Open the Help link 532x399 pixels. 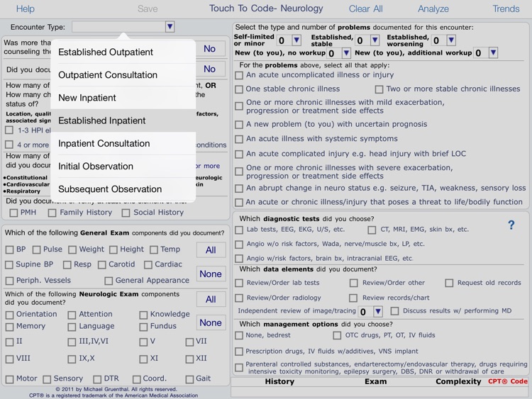(25, 9)
